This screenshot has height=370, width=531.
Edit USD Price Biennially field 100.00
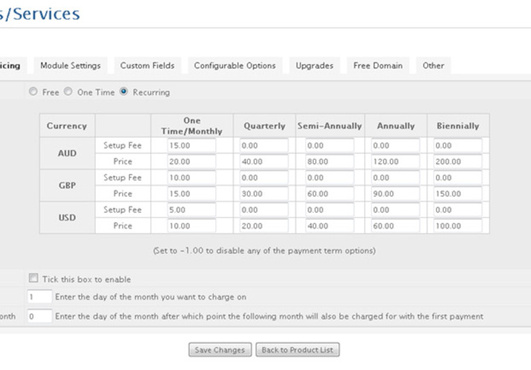click(458, 226)
